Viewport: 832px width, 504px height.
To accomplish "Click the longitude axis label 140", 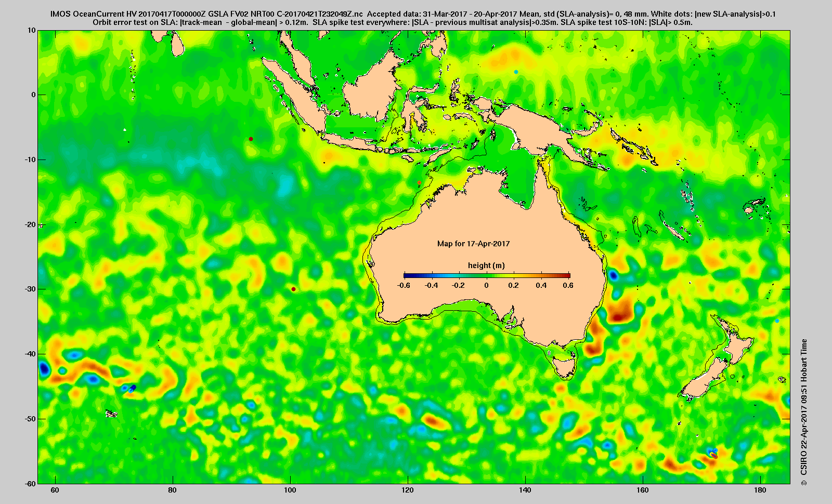I will [525, 490].
